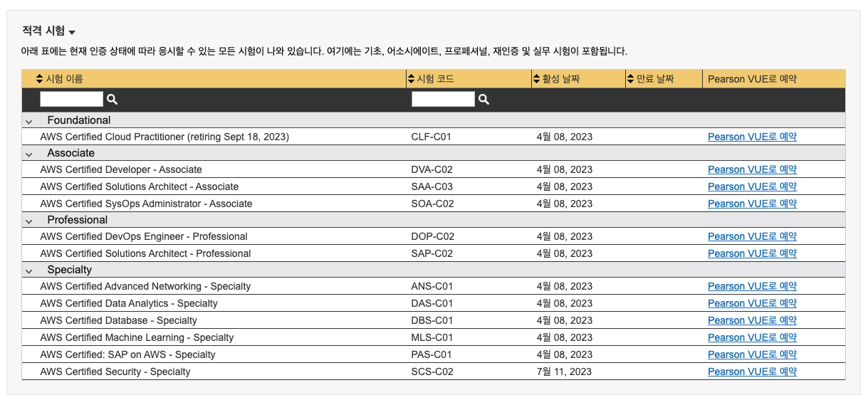
Task: Click exam code MLS-C01
Action: (432, 337)
